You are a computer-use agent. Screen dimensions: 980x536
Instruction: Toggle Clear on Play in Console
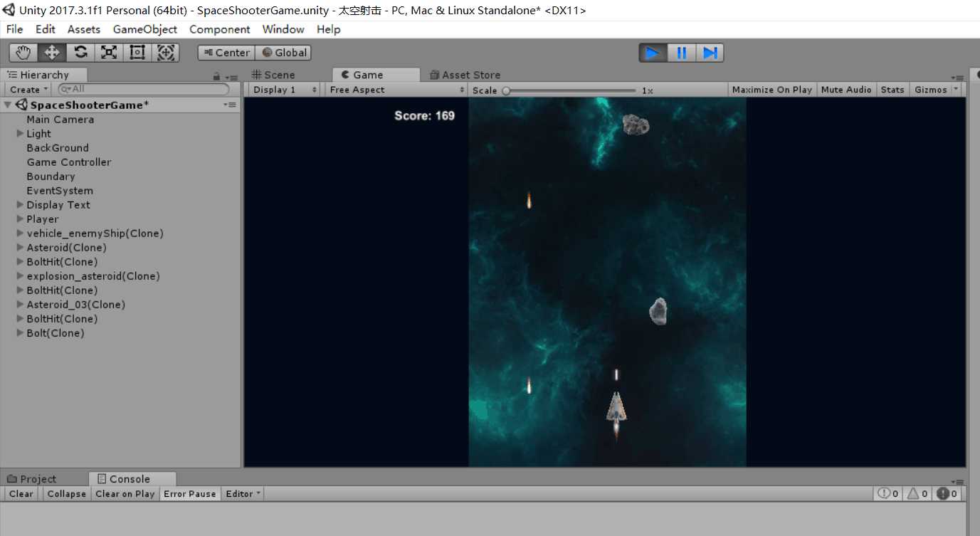pos(125,493)
